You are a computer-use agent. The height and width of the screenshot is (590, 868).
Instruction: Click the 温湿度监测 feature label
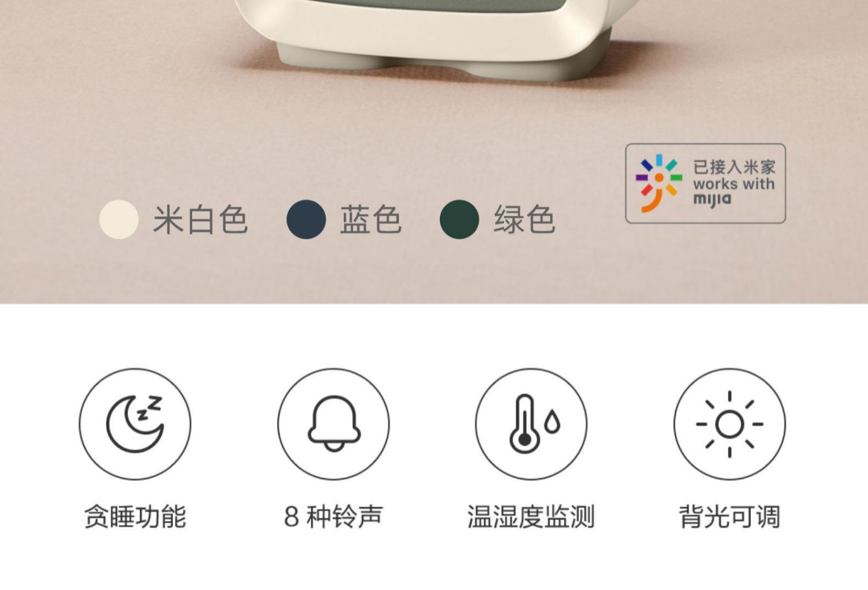[x=531, y=517]
